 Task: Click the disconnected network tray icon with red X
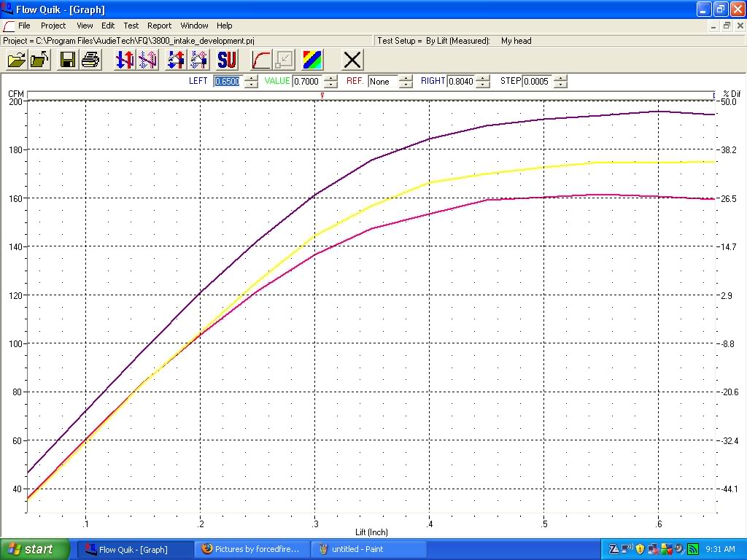pos(653,550)
